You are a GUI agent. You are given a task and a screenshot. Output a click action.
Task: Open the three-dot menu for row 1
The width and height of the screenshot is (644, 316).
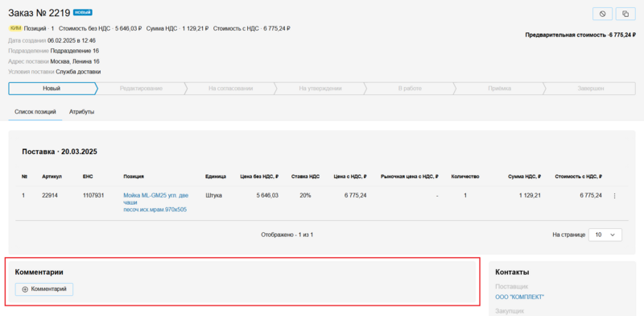tap(614, 196)
